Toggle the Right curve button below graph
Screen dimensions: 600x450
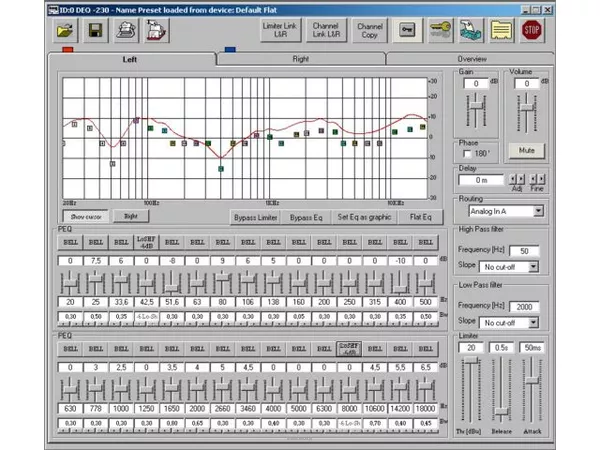click(131, 216)
